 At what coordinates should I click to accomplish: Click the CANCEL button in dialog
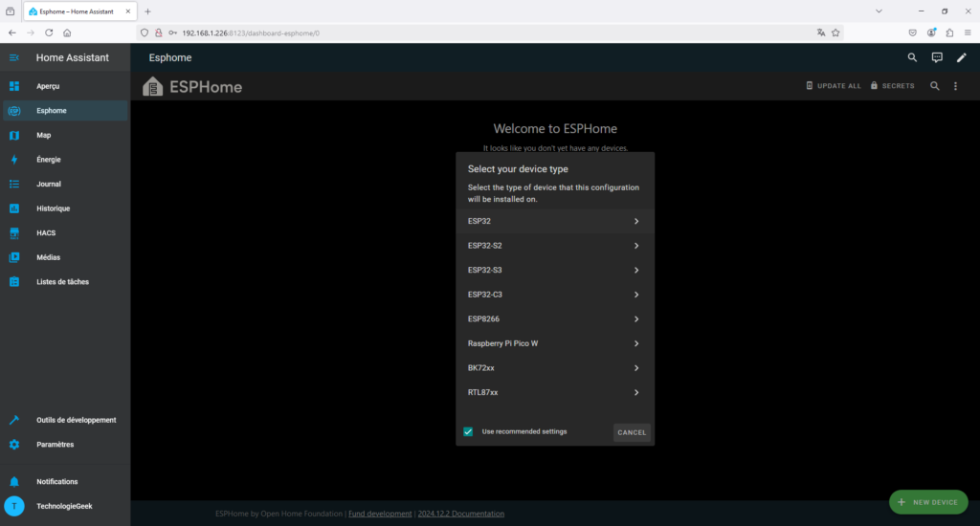point(632,432)
